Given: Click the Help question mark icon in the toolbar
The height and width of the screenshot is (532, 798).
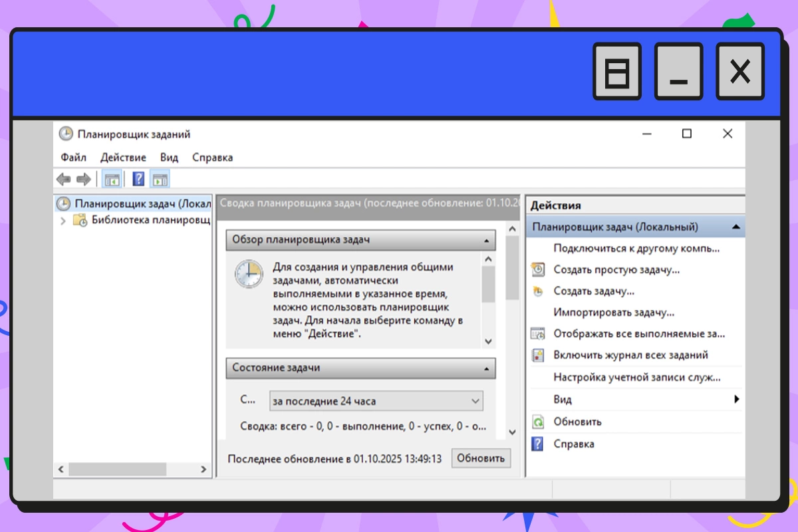Looking at the screenshot, I should (138, 178).
